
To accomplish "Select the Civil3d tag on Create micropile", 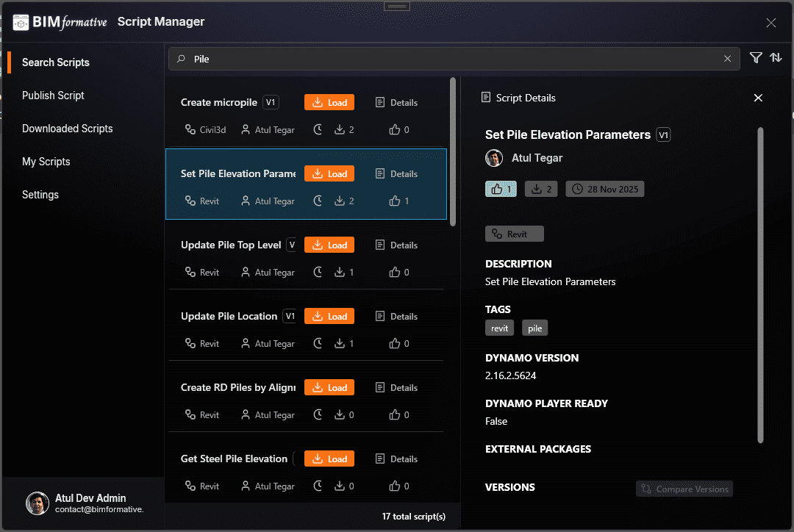I will pyautogui.click(x=205, y=129).
